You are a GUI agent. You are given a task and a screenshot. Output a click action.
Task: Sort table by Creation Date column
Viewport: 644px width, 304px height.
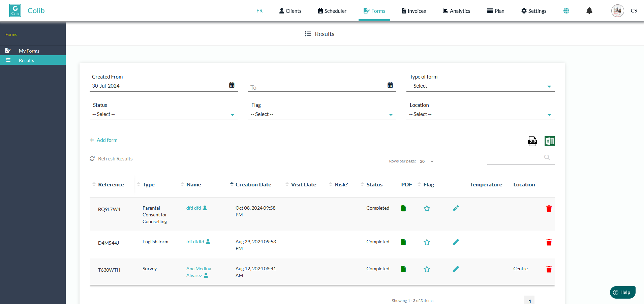click(253, 185)
